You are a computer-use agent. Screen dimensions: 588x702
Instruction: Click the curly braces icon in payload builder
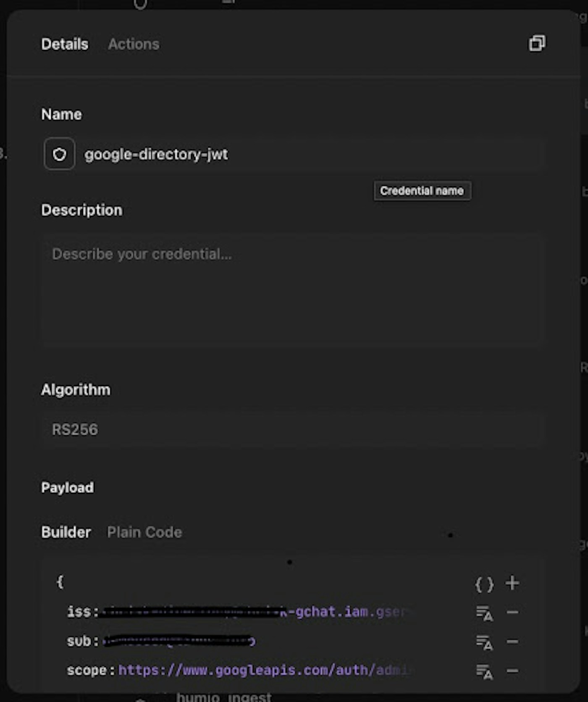[484, 584]
